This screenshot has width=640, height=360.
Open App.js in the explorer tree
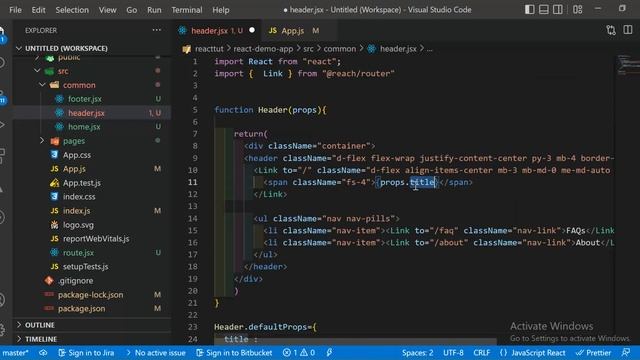tap(92, 169)
